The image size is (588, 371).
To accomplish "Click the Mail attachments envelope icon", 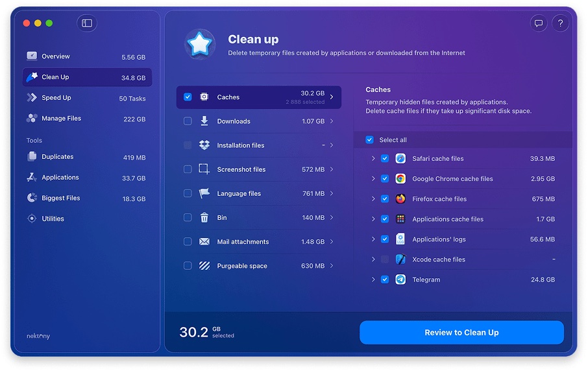I will coord(204,242).
